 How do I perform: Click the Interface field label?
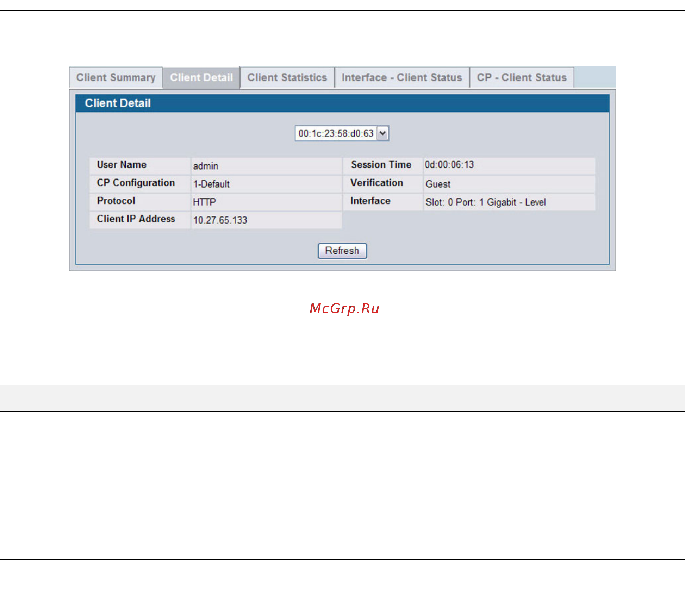click(370, 201)
